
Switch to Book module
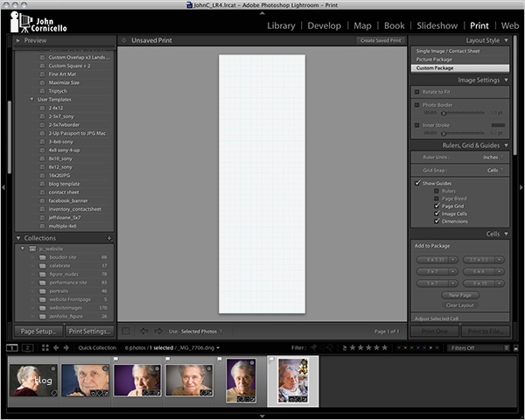coord(394,25)
